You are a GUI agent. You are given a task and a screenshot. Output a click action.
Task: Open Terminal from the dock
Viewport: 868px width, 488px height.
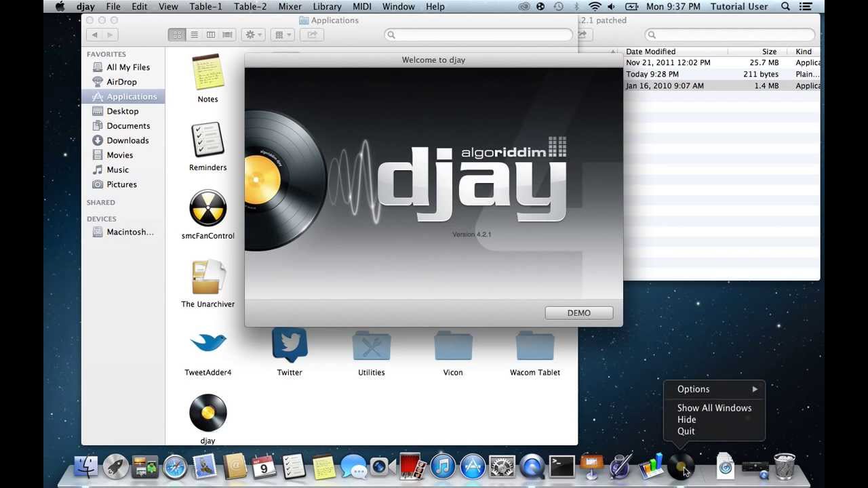[x=562, y=466]
